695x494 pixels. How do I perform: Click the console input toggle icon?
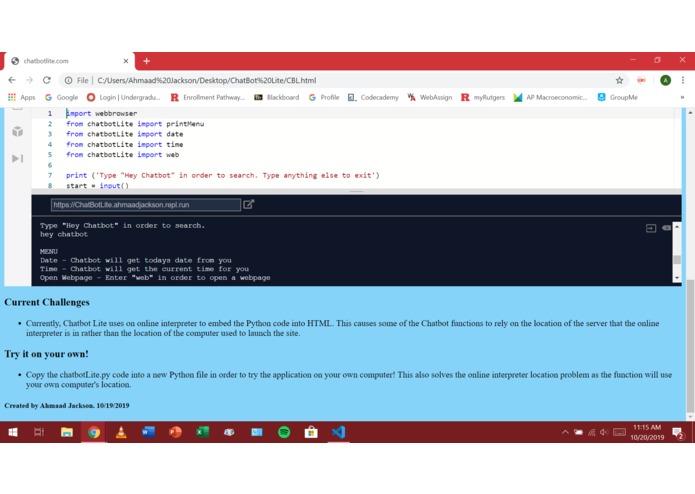pyautogui.click(x=651, y=228)
